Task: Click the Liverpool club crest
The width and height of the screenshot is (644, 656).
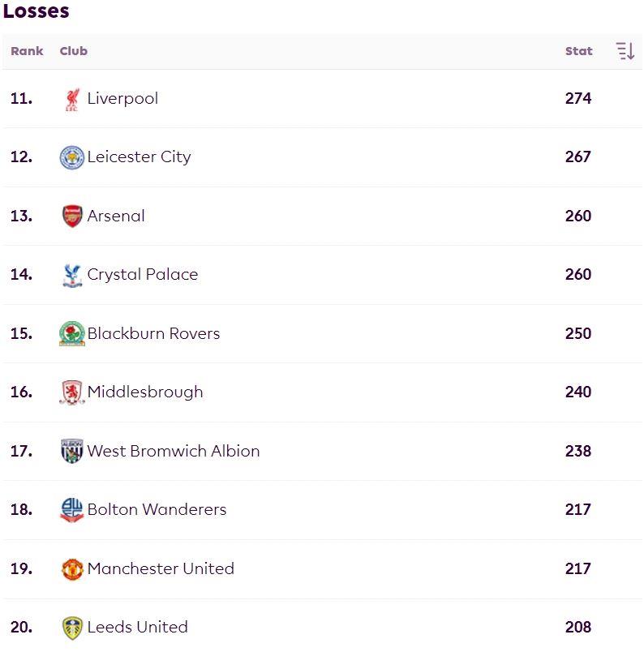Action: coord(72,100)
